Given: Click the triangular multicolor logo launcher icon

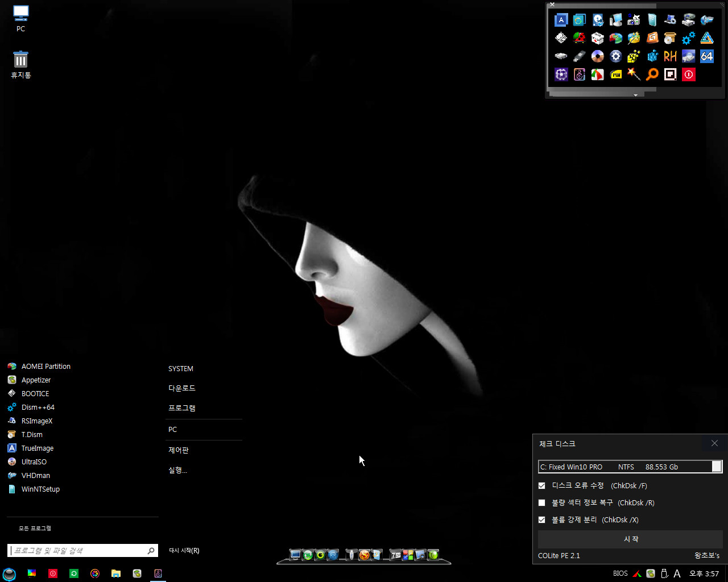Looking at the screenshot, I should (706, 38).
